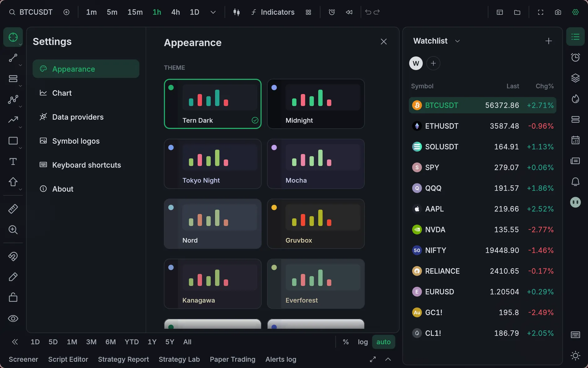Select the ruler measure tool
Image resolution: width=588 pixels, height=368 pixels.
[13, 209]
